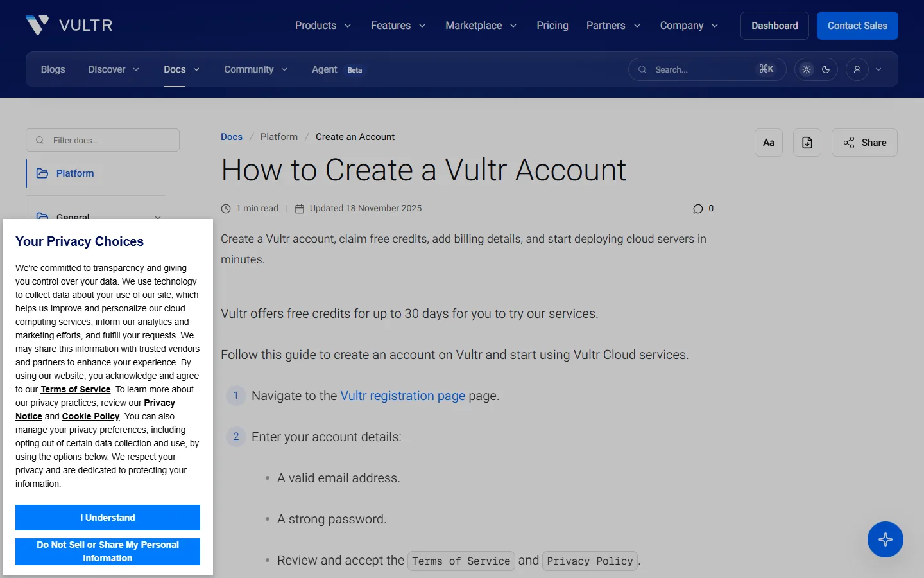
Task: Open the Discover dropdown
Action: click(114, 69)
